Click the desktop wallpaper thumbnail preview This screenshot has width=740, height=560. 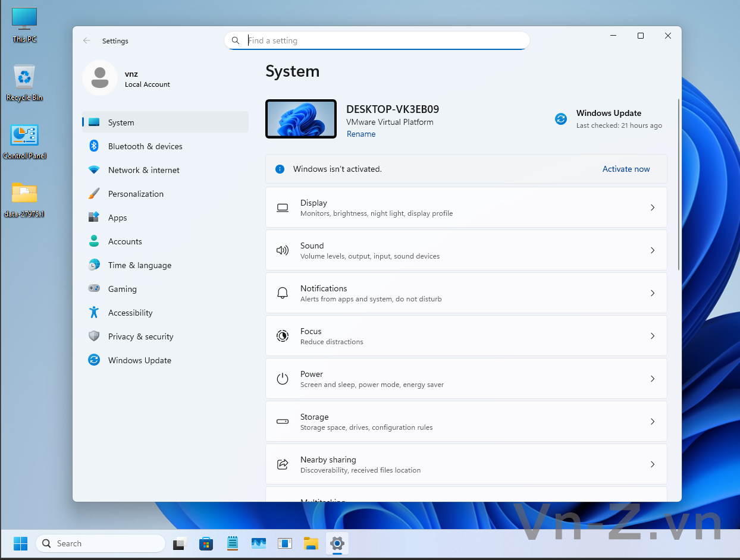301,119
